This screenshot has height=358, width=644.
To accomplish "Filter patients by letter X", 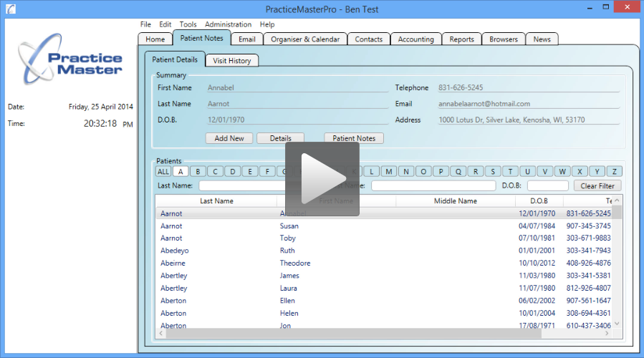I will (580, 172).
